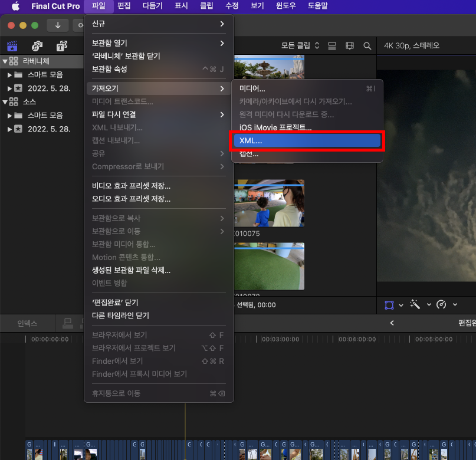
Task: Select the fountain clip thumbnail
Action: click(269, 67)
